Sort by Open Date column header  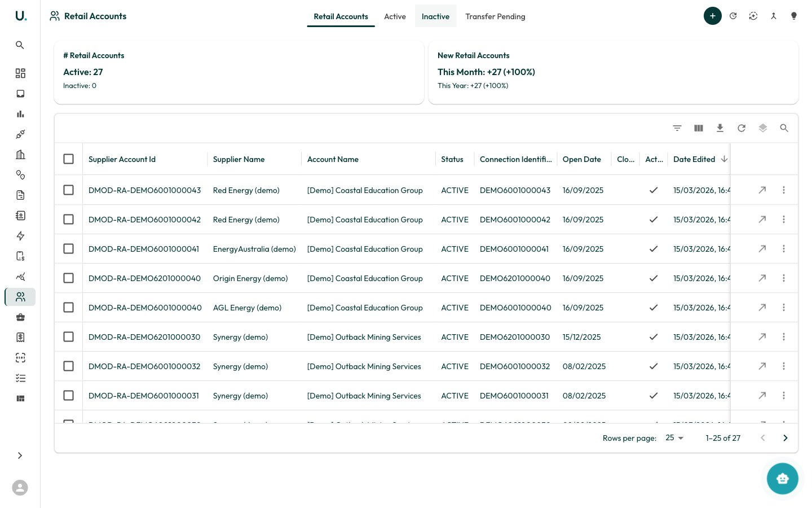coord(582,159)
